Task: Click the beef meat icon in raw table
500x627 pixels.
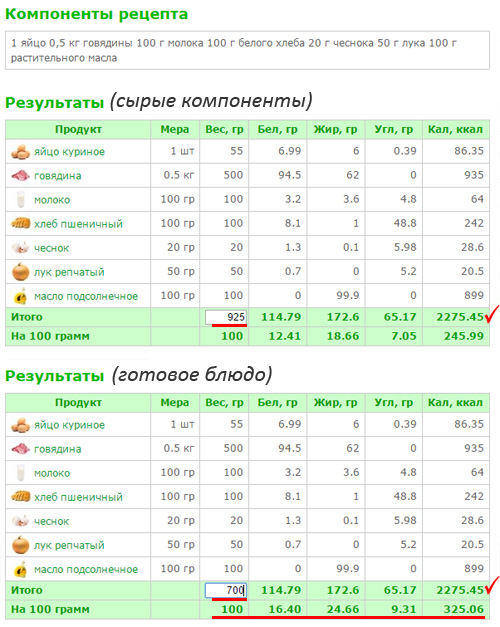Action: pos(20,176)
